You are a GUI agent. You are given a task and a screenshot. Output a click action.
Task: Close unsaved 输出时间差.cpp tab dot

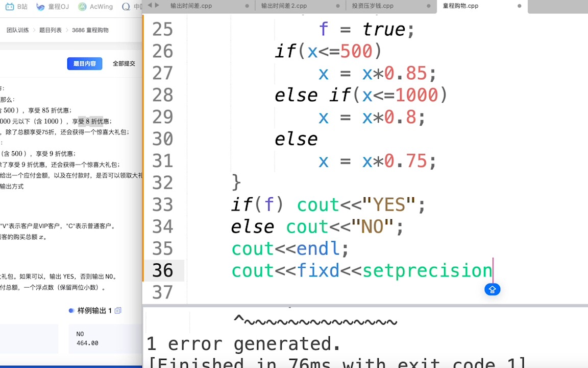click(247, 6)
